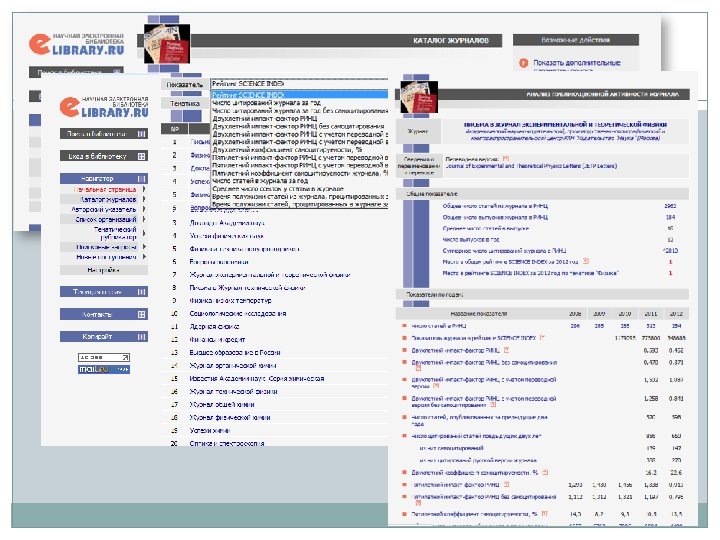Choose Двухлетний коэффициент самоцитируемости, % option

287,150
